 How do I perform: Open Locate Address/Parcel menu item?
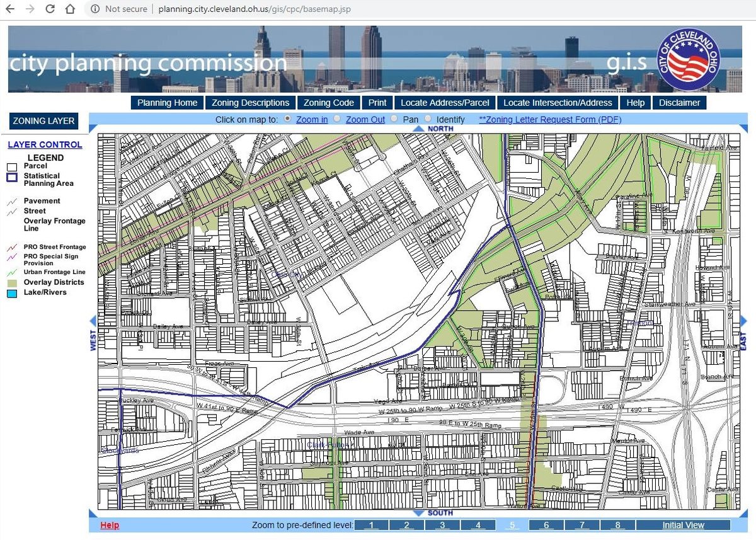click(x=445, y=103)
